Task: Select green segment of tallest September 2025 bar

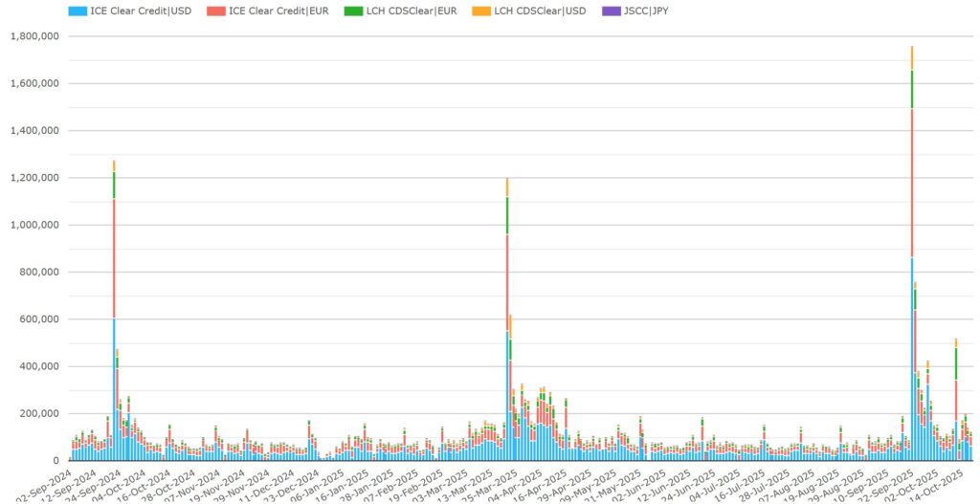Action: click(x=912, y=89)
